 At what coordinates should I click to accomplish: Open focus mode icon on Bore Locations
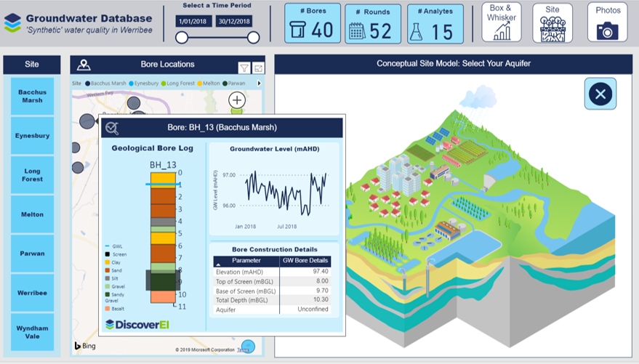258,68
